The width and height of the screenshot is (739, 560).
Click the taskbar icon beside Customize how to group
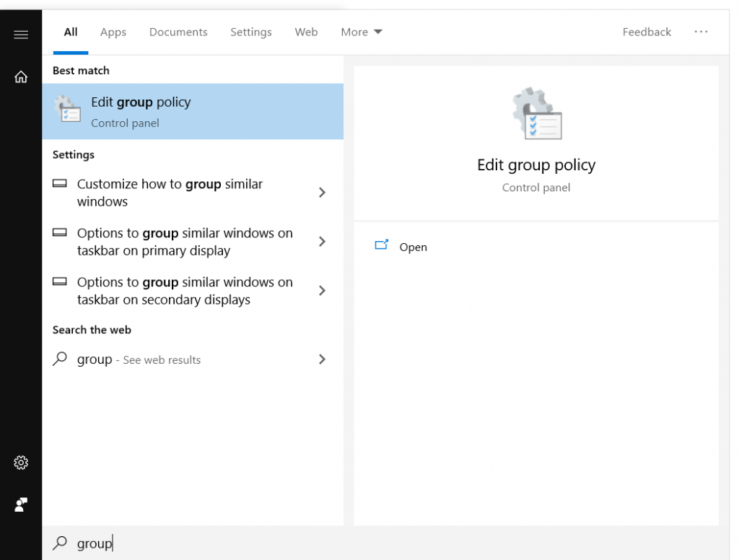coord(59,183)
